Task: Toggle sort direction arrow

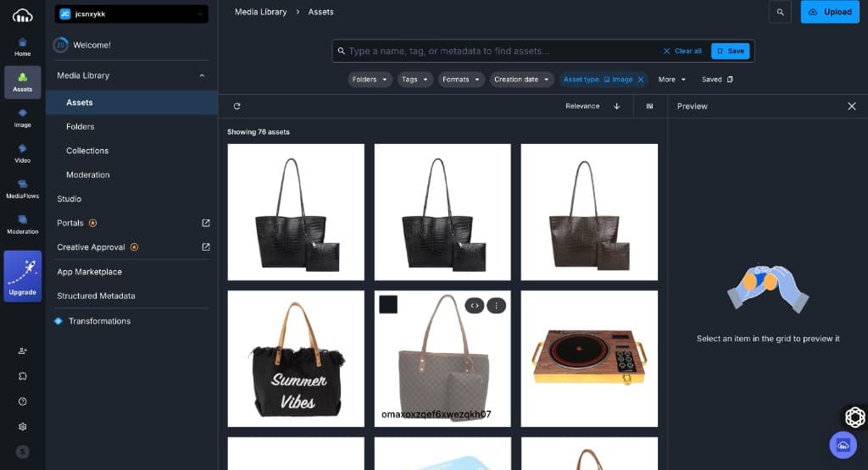Action: pos(617,106)
